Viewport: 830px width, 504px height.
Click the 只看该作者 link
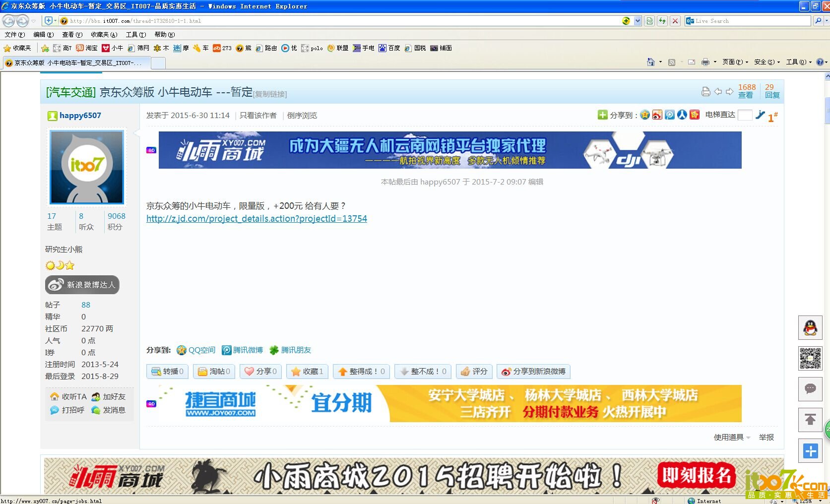pyautogui.click(x=258, y=115)
